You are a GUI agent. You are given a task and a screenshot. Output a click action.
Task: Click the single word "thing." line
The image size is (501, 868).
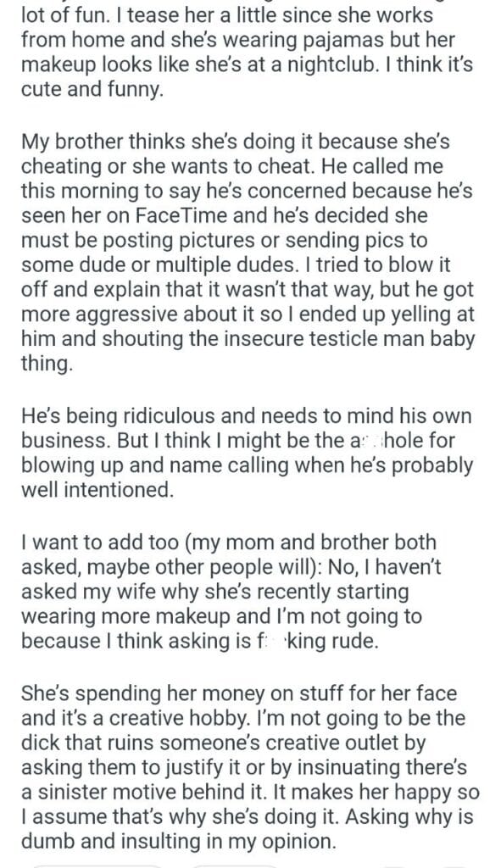point(47,364)
